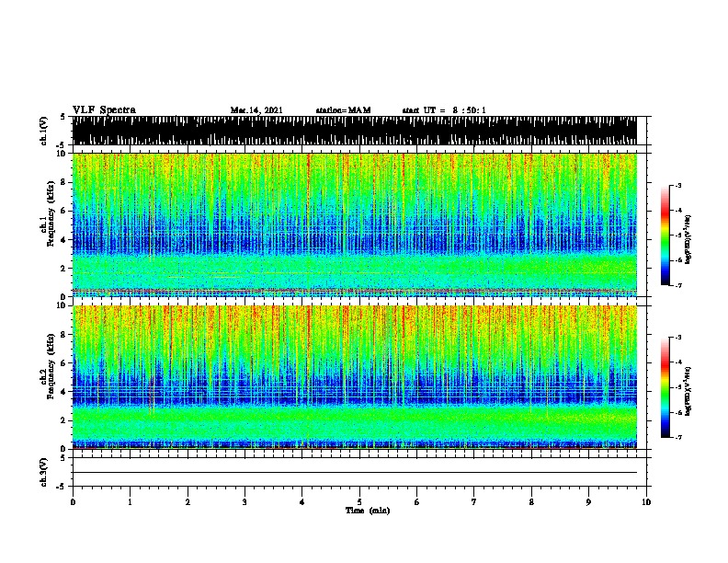The width and height of the screenshot is (728, 563).
Task: Click time axis tick label "4"
Action: [x=302, y=502]
